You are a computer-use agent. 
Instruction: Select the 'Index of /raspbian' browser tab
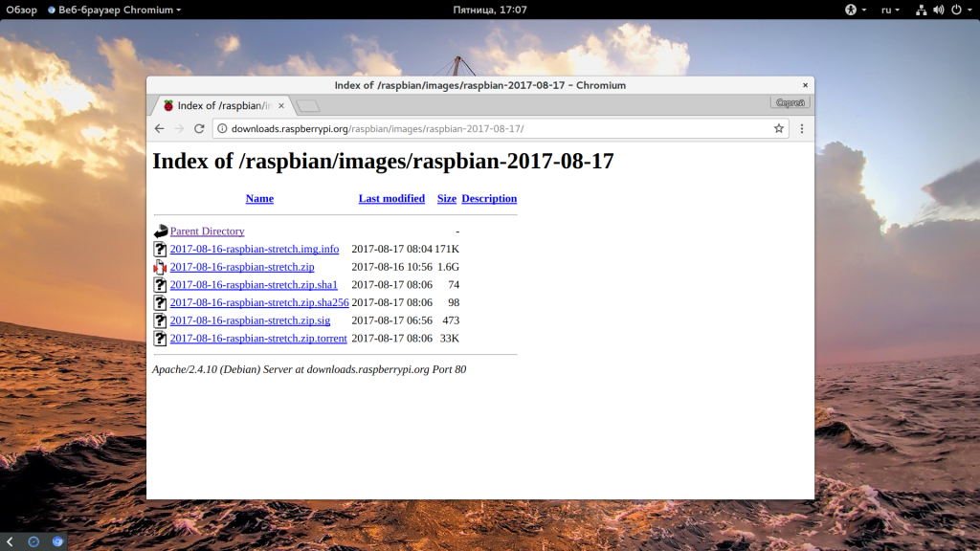(222, 106)
